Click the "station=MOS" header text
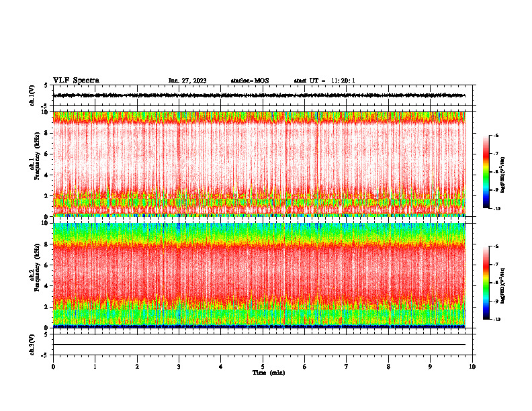Screen dimensions: 532x411 [x=250, y=81]
